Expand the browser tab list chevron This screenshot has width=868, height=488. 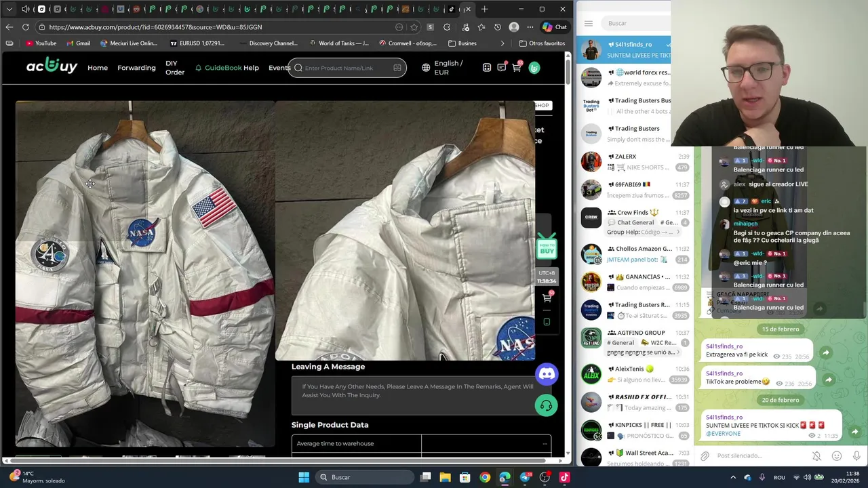[9, 9]
